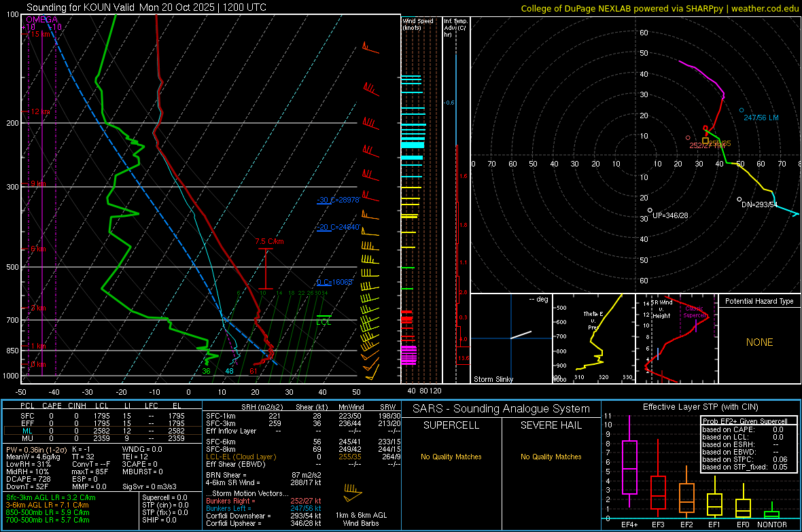The height and width of the screenshot is (532, 802).
Task: Click the 'NONE' hazard type text
Action: (759, 342)
